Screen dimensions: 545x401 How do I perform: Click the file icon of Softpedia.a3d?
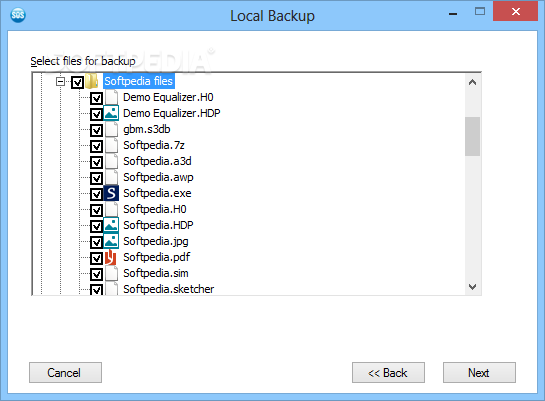click(x=111, y=161)
